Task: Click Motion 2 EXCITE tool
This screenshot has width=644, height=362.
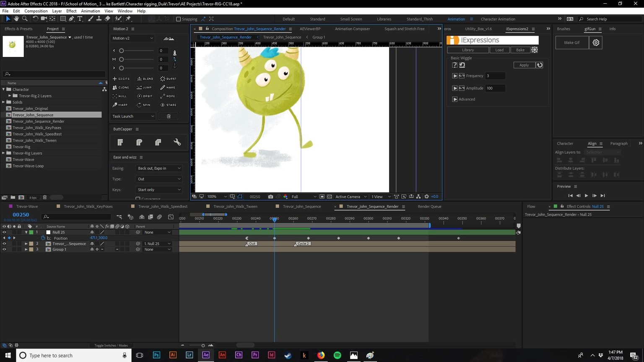Action: point(121,79)
